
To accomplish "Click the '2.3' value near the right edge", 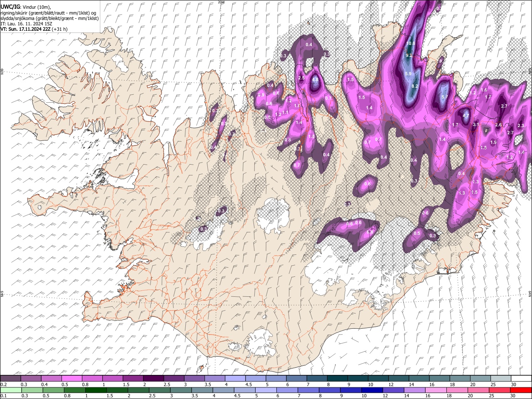I will [x=521, y=126].
